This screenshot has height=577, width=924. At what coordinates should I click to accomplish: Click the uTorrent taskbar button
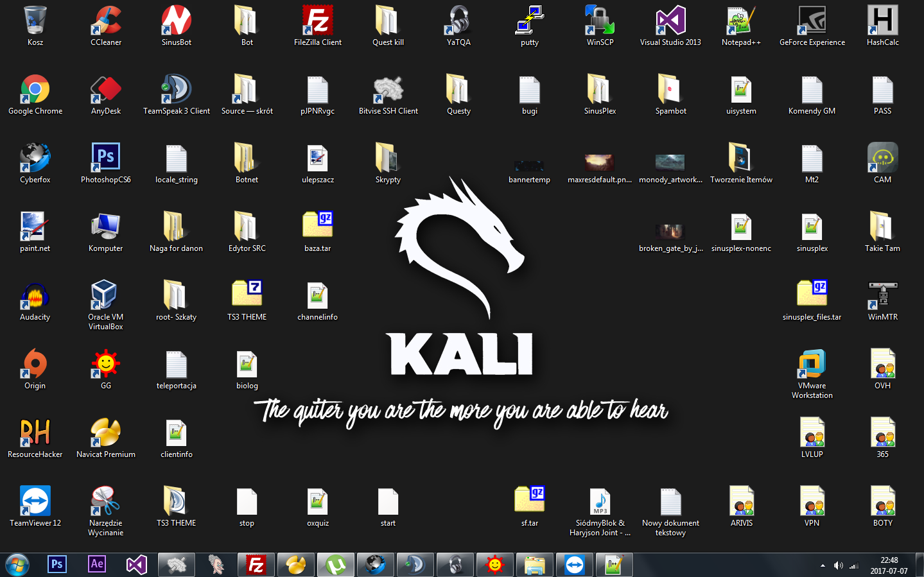335,565
